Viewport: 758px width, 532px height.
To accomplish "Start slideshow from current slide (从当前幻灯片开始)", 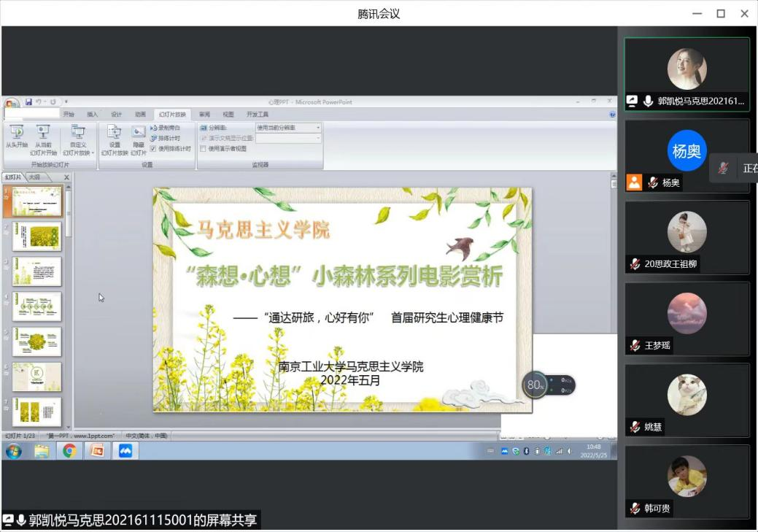I will coord(43,132).
